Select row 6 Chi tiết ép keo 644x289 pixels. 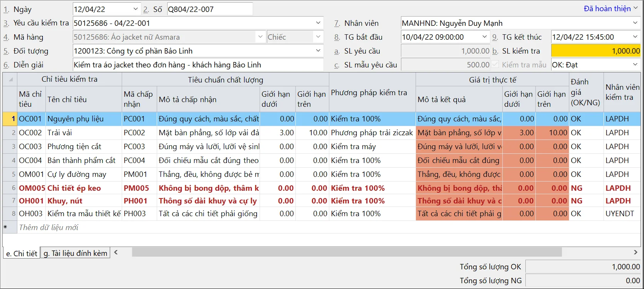74,188
